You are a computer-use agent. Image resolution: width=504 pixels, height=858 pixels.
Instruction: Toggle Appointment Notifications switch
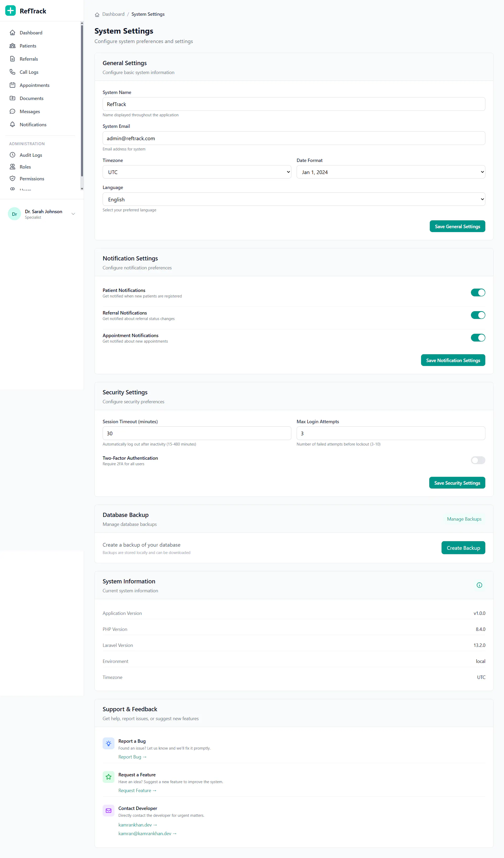478,338
